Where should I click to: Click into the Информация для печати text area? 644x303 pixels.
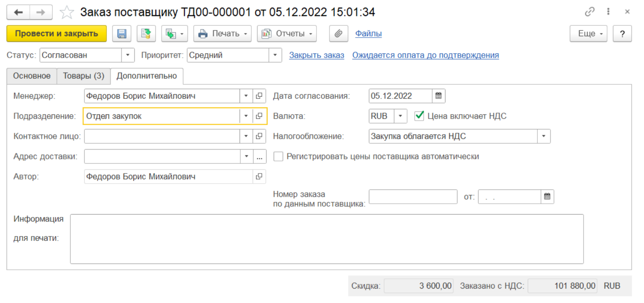[327, 239]
